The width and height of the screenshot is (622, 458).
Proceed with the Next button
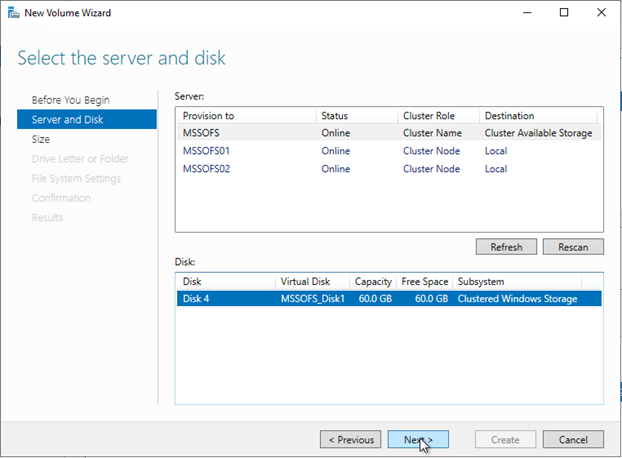tap(417, 439)
